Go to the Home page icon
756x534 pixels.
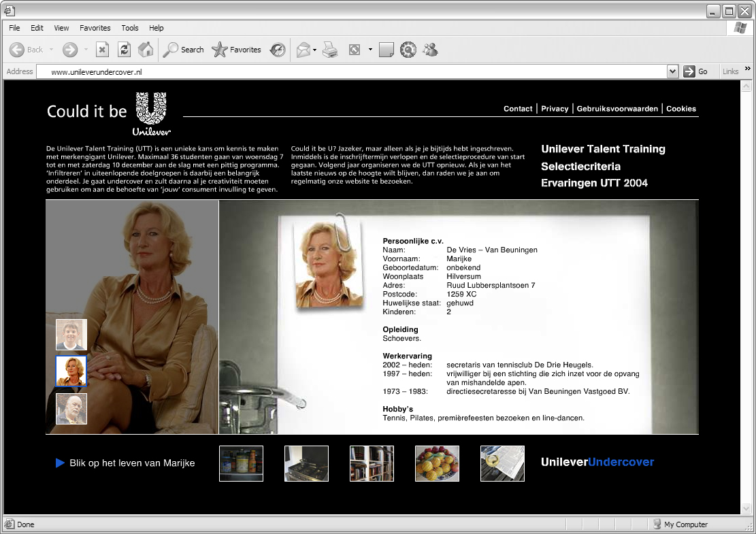[x=146, y=50]
